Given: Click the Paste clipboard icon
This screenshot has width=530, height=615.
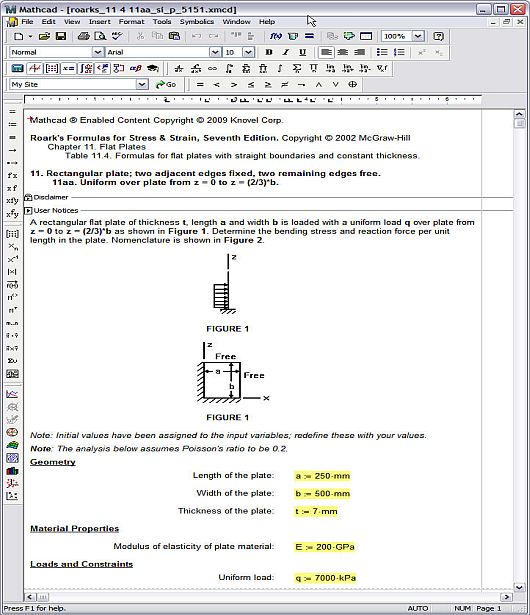Looking at the screenshot, I should point(174,36).
